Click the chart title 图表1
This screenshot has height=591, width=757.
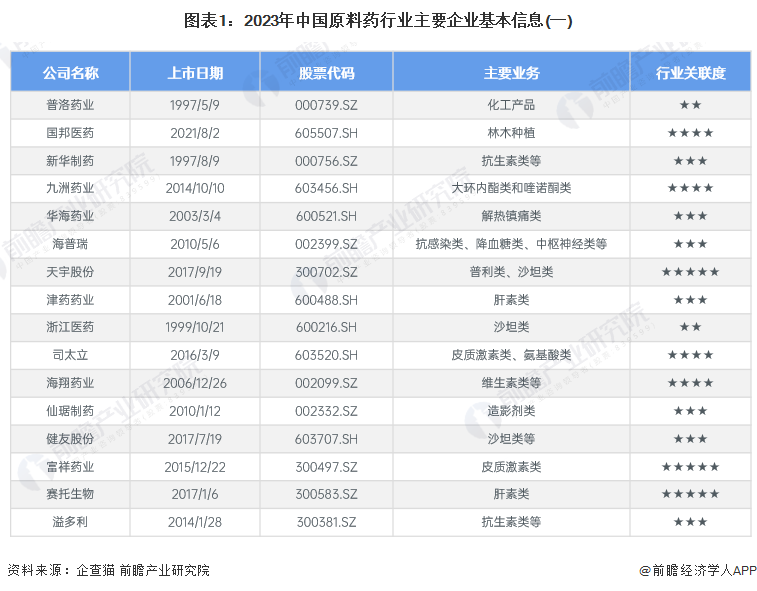click(378, 20)
